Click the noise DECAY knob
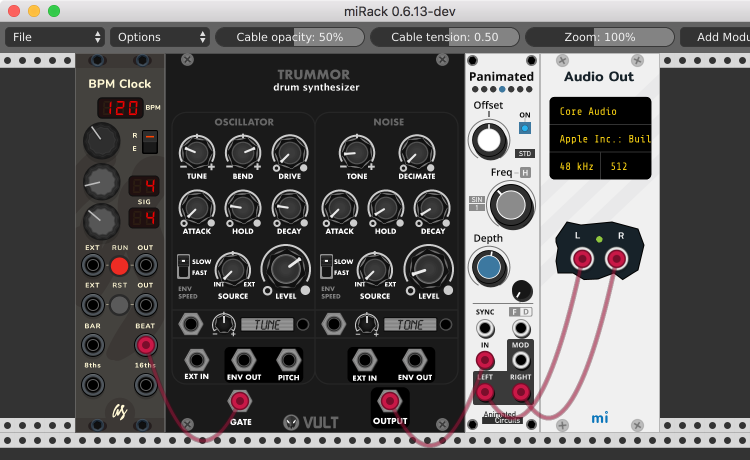Viewport: 750px width, 460px height. click(432, 208)
